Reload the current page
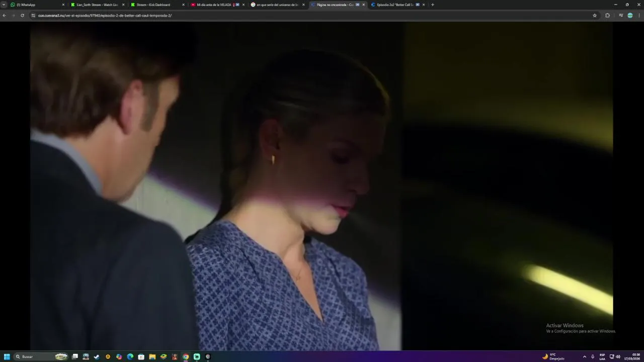The image size is (644, 362). tap(22, 16)
